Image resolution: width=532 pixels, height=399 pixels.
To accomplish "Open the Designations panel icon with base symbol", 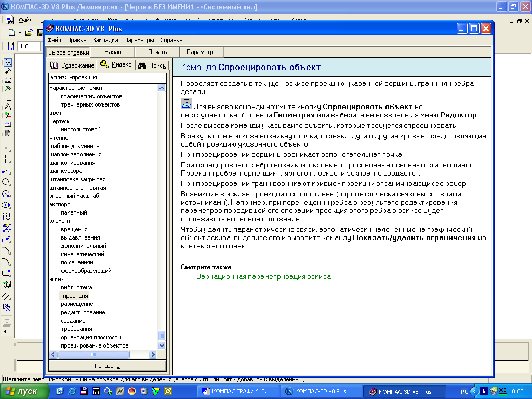I will [7, 80].
